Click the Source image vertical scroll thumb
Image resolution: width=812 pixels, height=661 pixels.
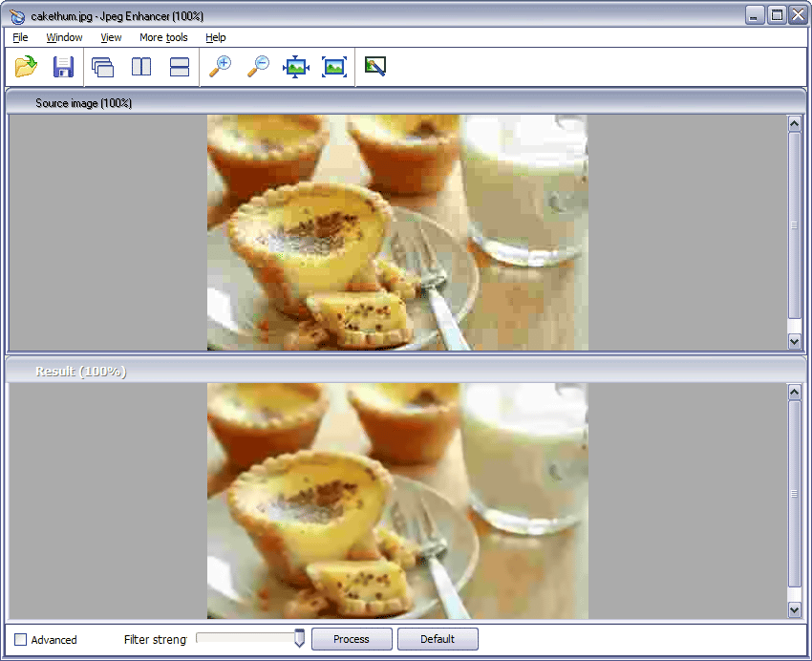[x=795, y=225]
